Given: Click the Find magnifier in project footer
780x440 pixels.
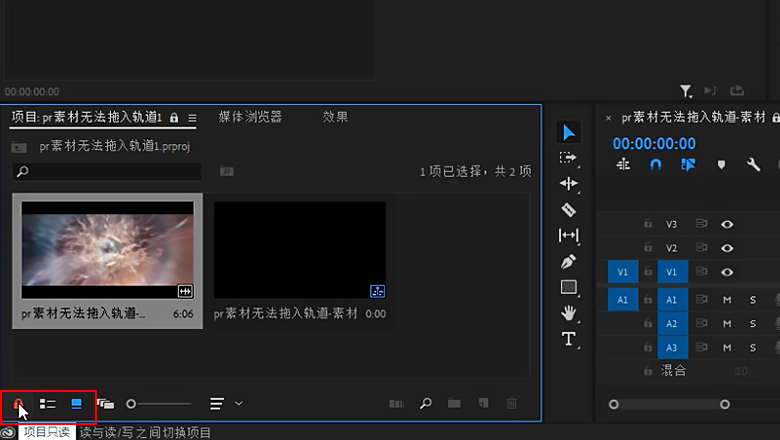Looking at the screenshot, I should pos(425,403).
